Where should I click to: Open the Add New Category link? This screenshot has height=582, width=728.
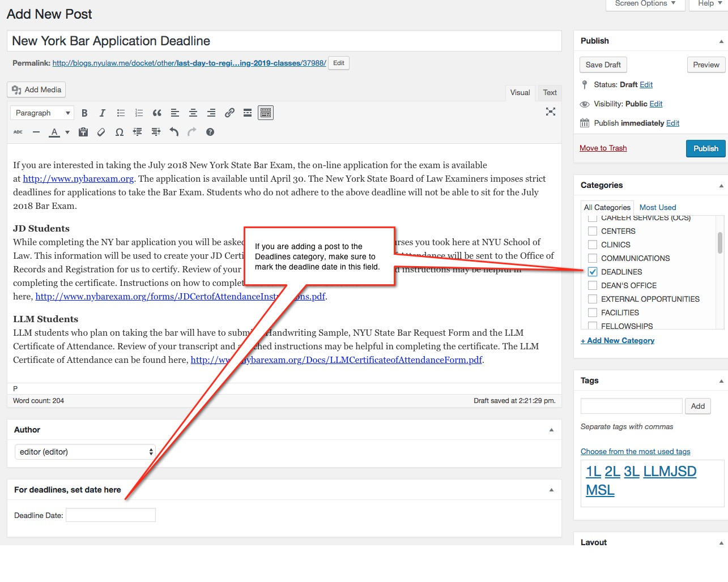coord(618,340)
